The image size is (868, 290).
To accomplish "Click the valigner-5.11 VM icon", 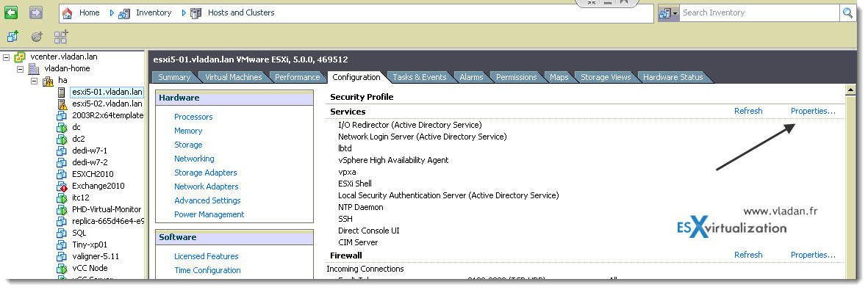I will coord(62,256).
